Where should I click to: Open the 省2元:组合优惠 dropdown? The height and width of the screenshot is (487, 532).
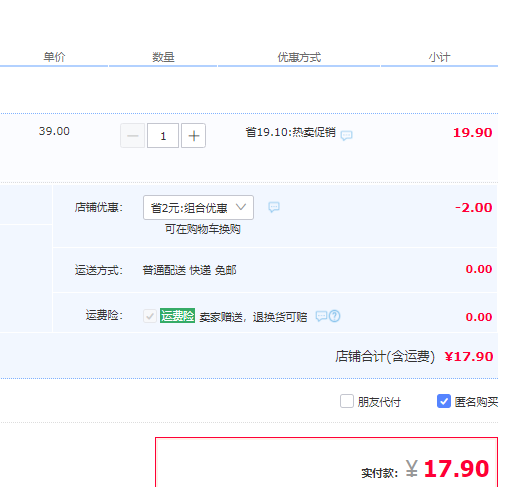tap(198, 207)
